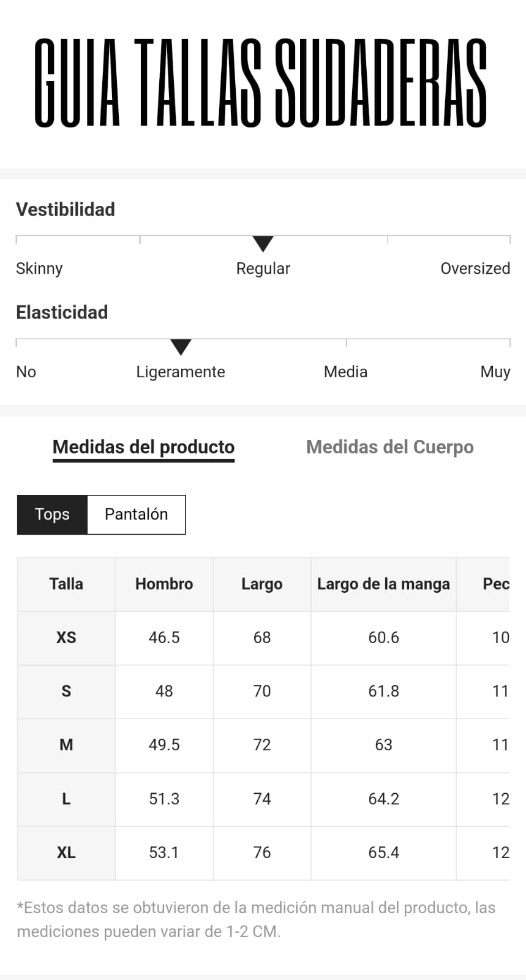Click the Muy elasticity label
526x980 pixels.
[495, 372]
